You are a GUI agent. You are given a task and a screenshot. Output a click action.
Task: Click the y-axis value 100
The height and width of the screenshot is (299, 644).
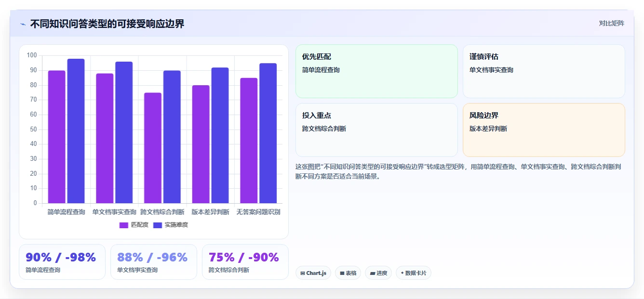(x=32, y=55)
